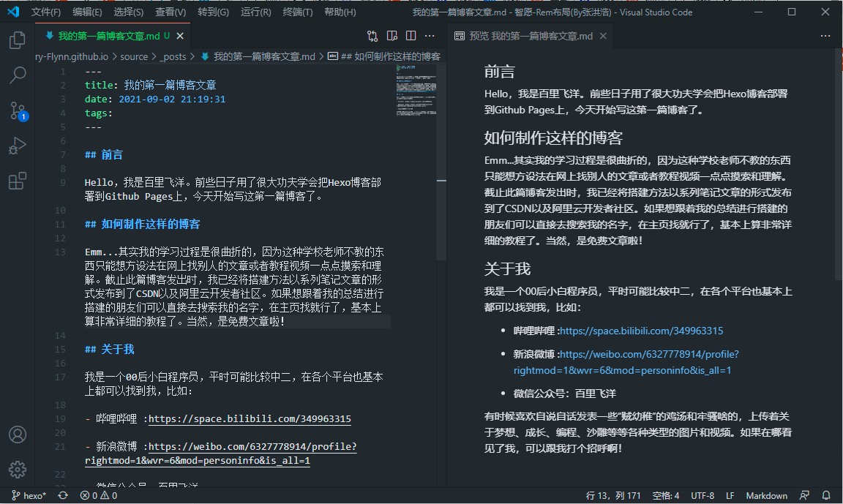Open the 帮助(H) menu
The image size is (843, 504).
[x=340, y=12]
